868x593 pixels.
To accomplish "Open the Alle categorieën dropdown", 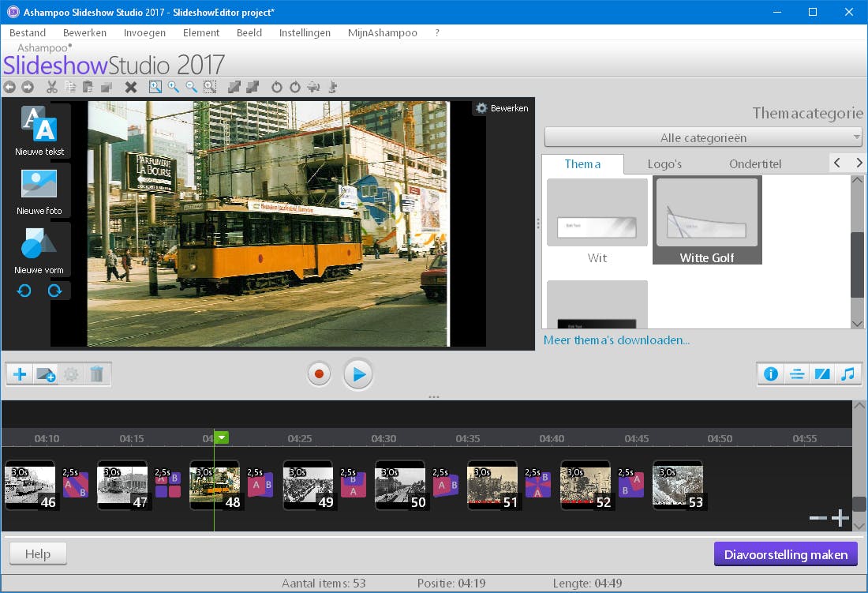I will 702,138.
